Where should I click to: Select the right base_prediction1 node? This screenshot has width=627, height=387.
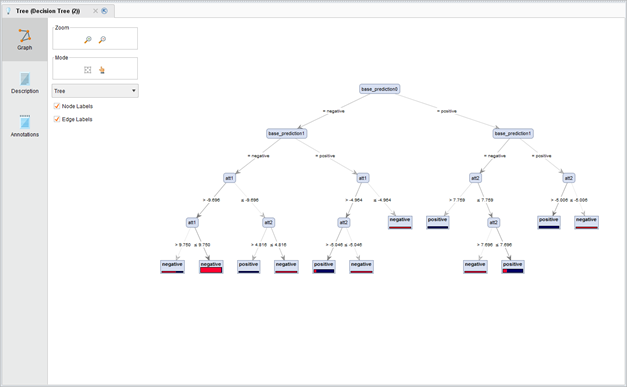tap(513, 133)
